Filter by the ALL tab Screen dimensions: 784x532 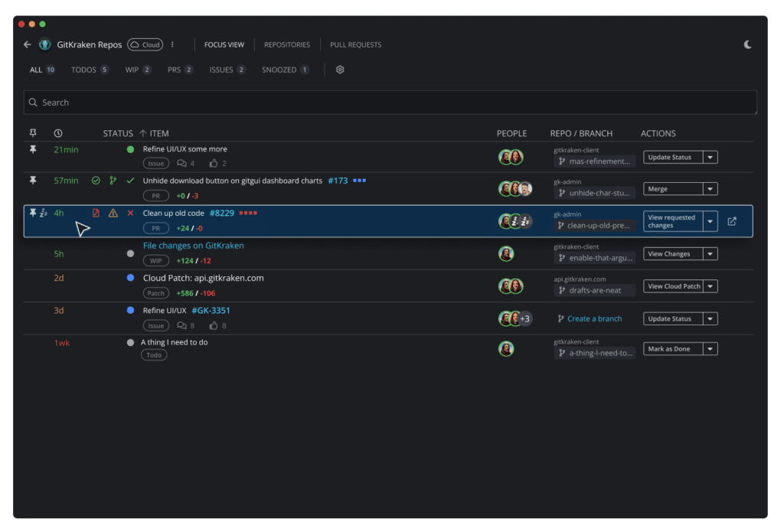(x=42, y=70)
